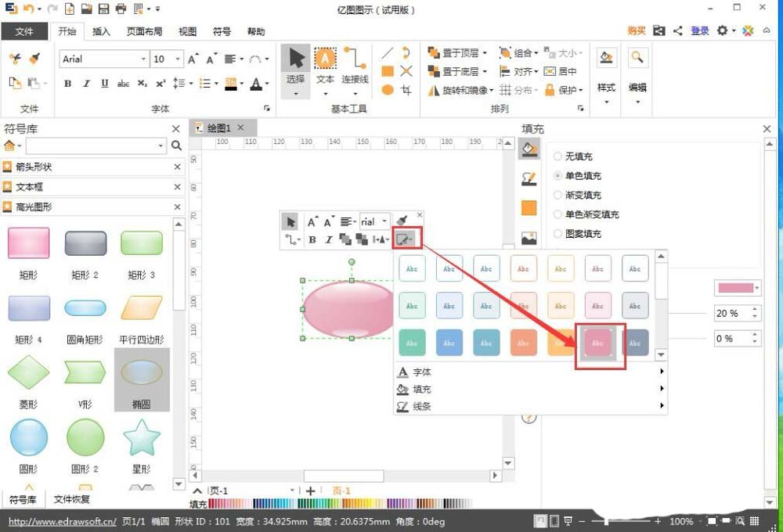Click the zoom magnifier icon in status bar
783x532 pixels.
(x=740, y=521)
